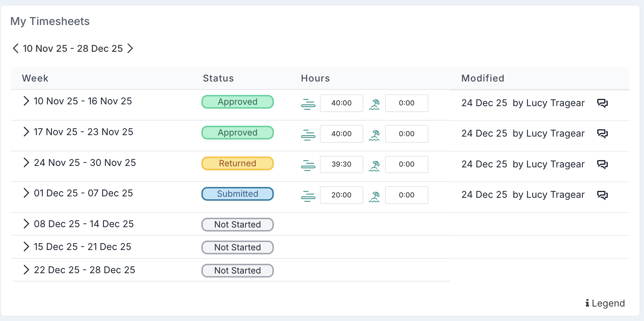Expand the 24 Nov 25 - 30 Nov 25 week
The image size is (644, 321).
click(x=26, y=163)
